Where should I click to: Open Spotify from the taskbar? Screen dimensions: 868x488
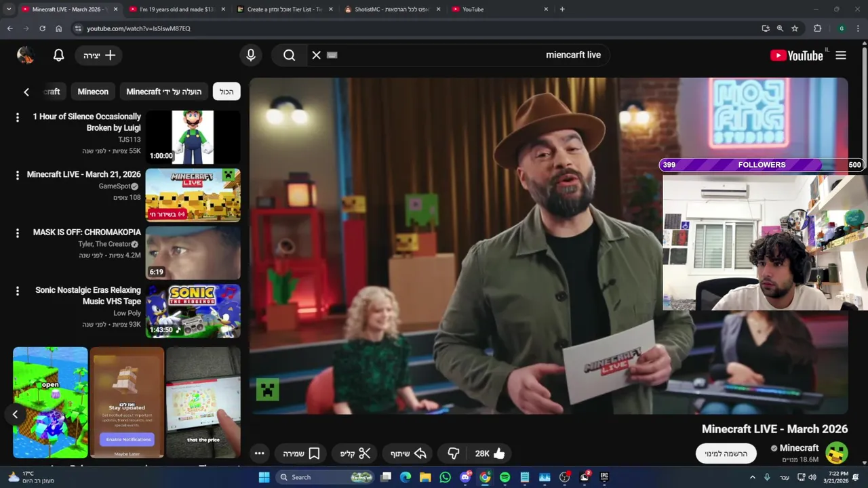(505, 477)
